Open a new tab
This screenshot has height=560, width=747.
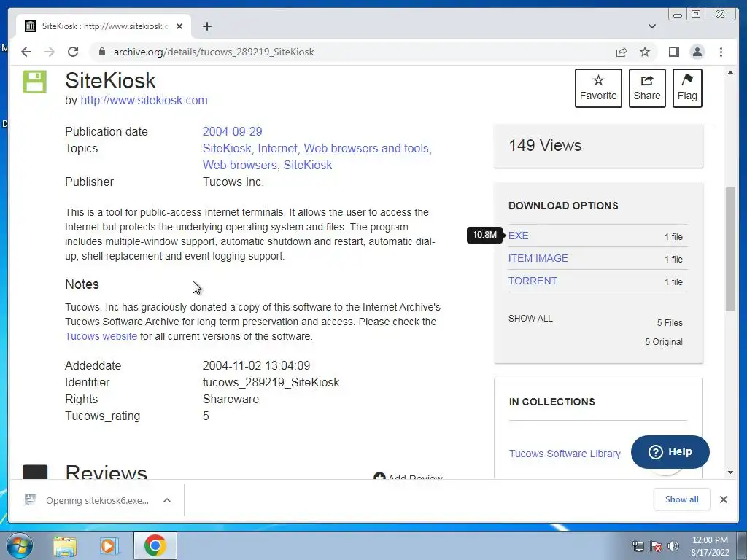[206, 26]
